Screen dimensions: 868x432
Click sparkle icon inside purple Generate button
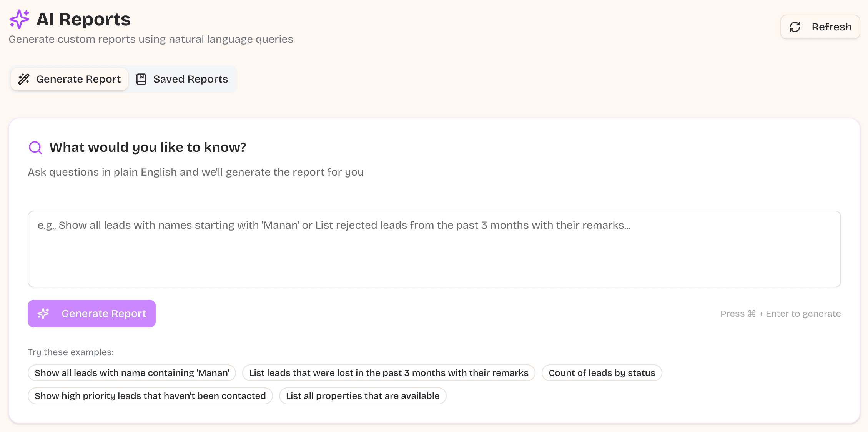43,314
